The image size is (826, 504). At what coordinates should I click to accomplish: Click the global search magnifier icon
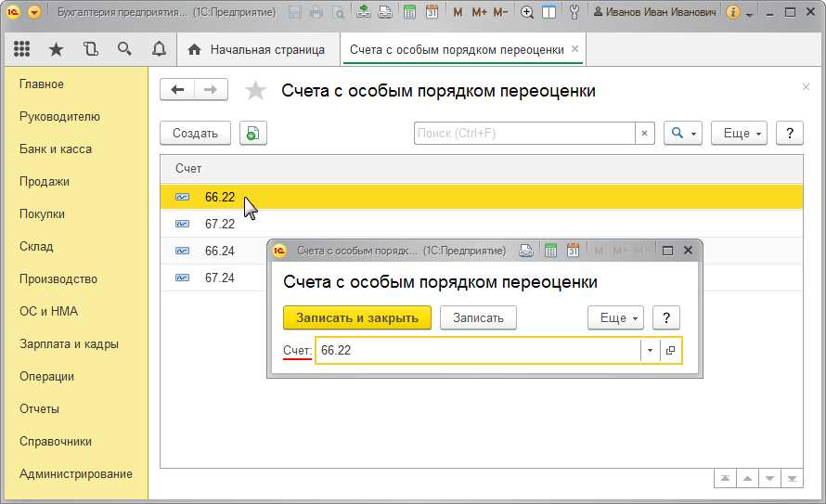point(124,49)
